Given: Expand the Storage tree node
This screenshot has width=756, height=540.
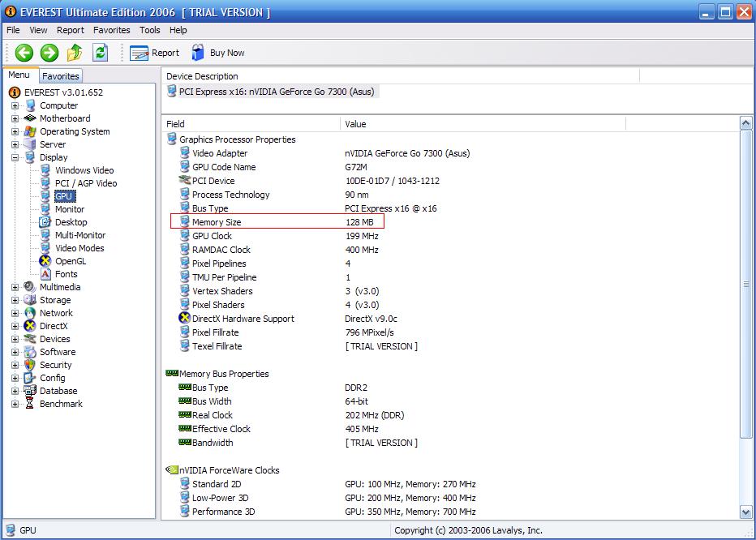Looking at the screenshot, I should tap(15, 300).
